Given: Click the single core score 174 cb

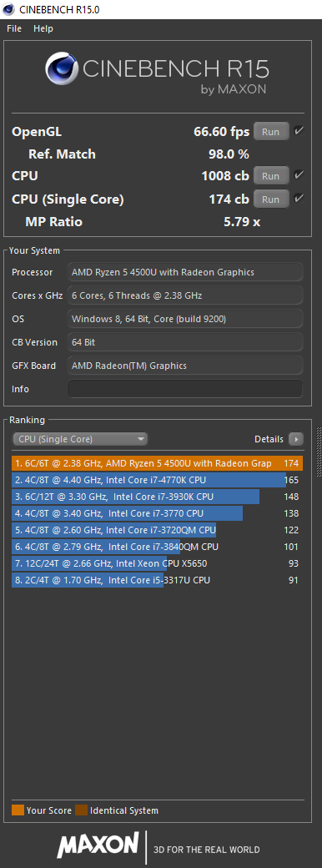Looking at the screenshot, I should (x=229, y=199).
